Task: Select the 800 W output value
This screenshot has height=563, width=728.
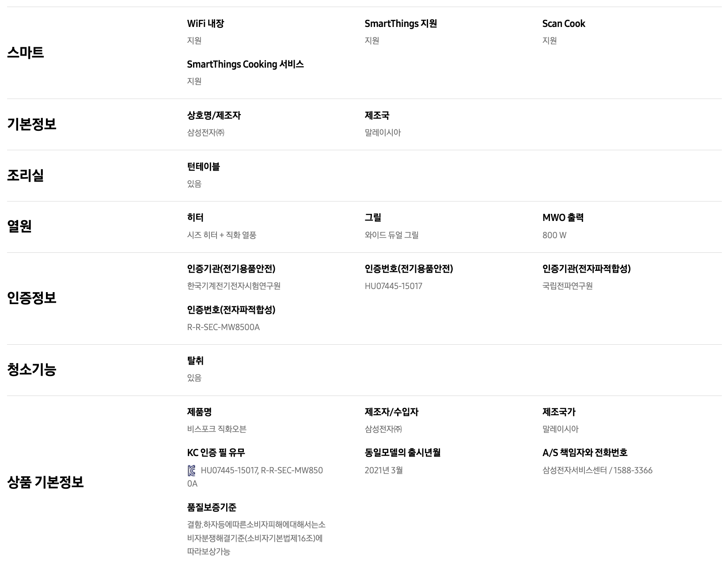Action: pos(554,235)
